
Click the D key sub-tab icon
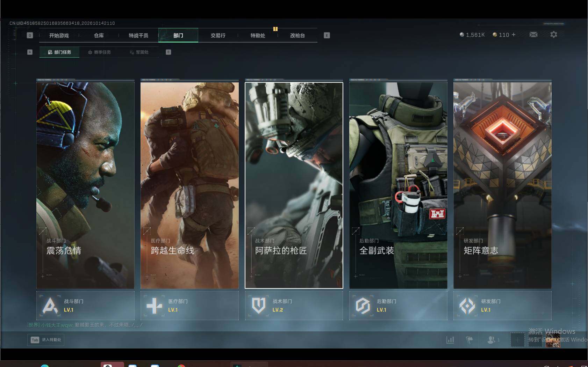pyautogui.click(x=168, y=52)
